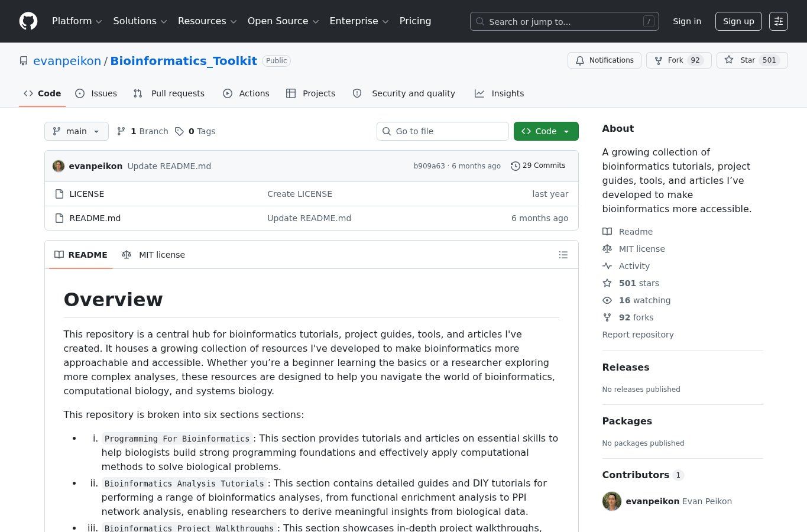Image resolution: width=807 pixels, height=532 pixels.
Task: Expand the Enterprise menu
Action: point(359,21)
